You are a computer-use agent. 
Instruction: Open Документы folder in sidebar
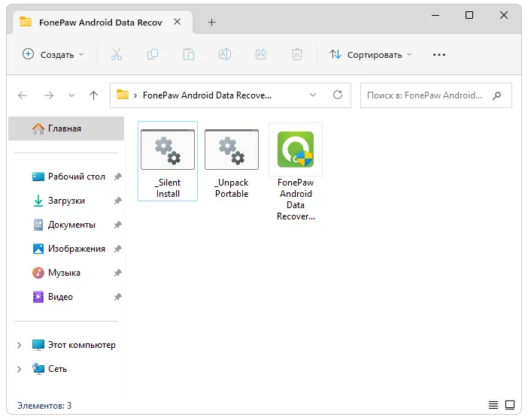tap(64, 225)
